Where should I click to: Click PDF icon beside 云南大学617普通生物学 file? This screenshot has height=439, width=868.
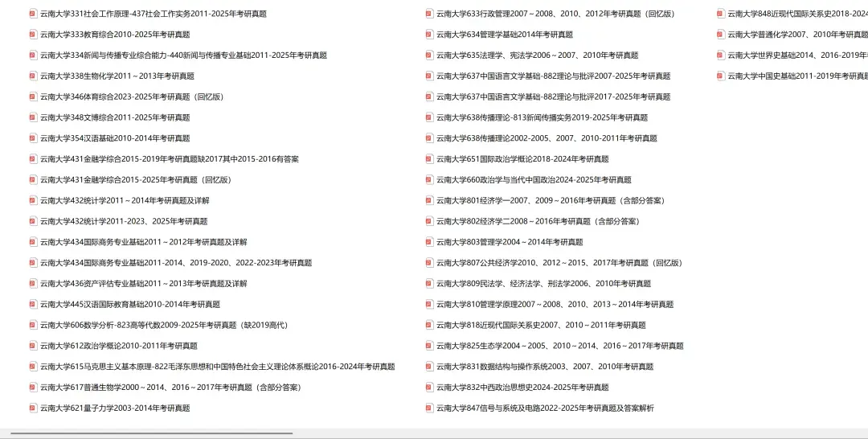(33, 388)
